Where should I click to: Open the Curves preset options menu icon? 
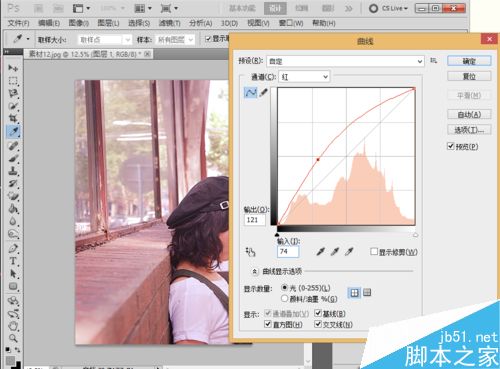(x=433, y=61)
